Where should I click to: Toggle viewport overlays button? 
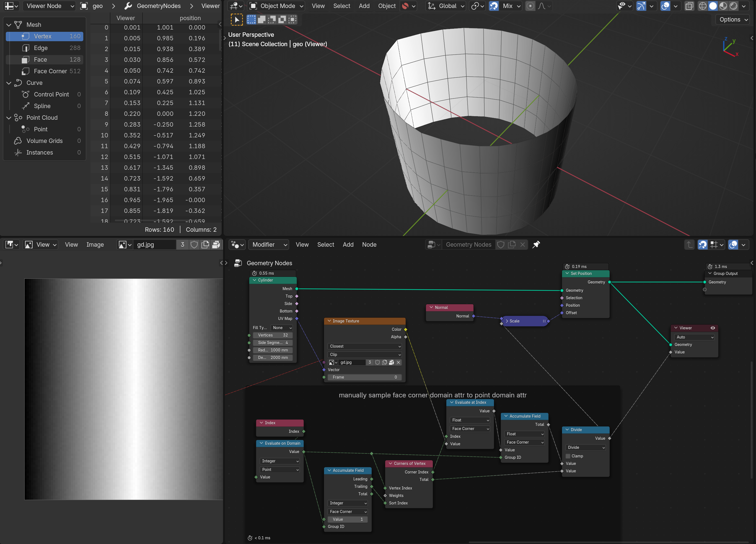pos(665,6)
